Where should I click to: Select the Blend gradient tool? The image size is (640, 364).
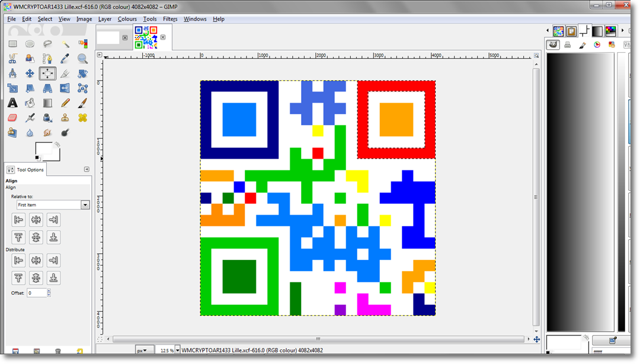click(x=47, y=103)
